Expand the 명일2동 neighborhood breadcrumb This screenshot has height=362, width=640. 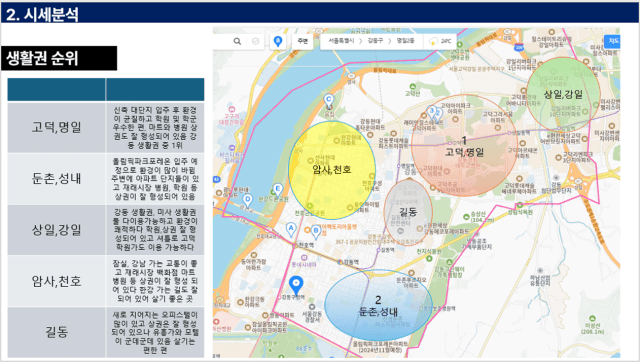tap(405, 41)
